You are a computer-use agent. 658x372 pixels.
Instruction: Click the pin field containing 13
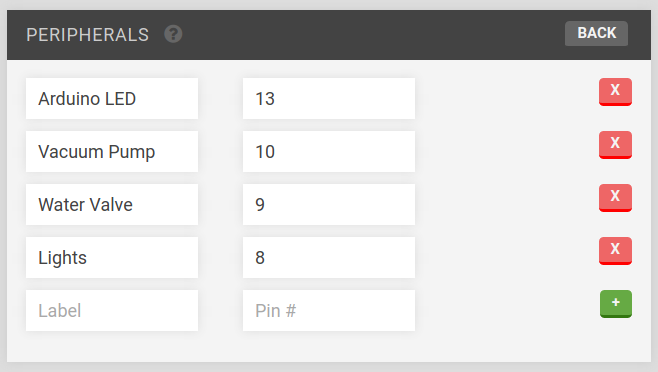pyautogui.click(x=329, y=99)
